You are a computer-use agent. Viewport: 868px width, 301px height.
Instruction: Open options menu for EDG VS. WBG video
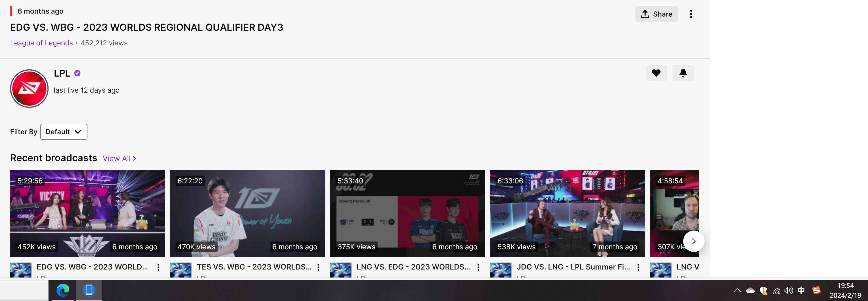(158, 267)
